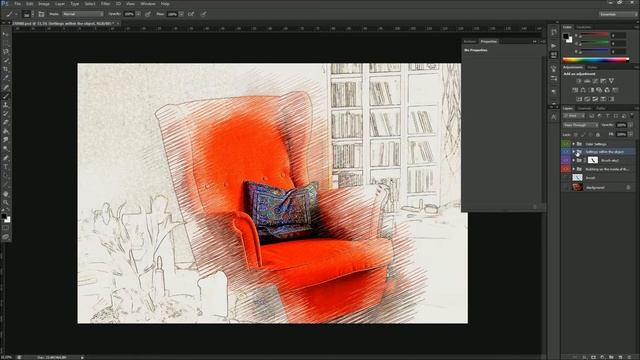Toggle visibility of the red-labeled Rubbing group
Screen dimensions: 640x360
[566, 169]
